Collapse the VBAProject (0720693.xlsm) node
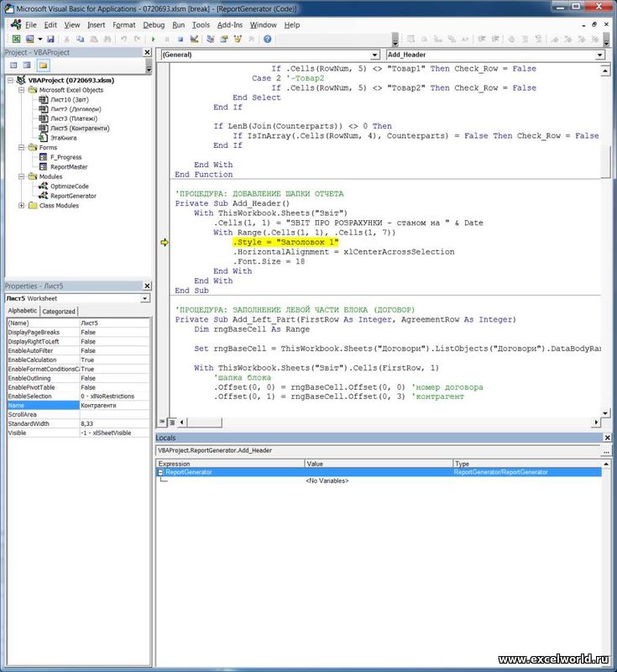Viewport: 617px width, 672px height. point(11,80)
